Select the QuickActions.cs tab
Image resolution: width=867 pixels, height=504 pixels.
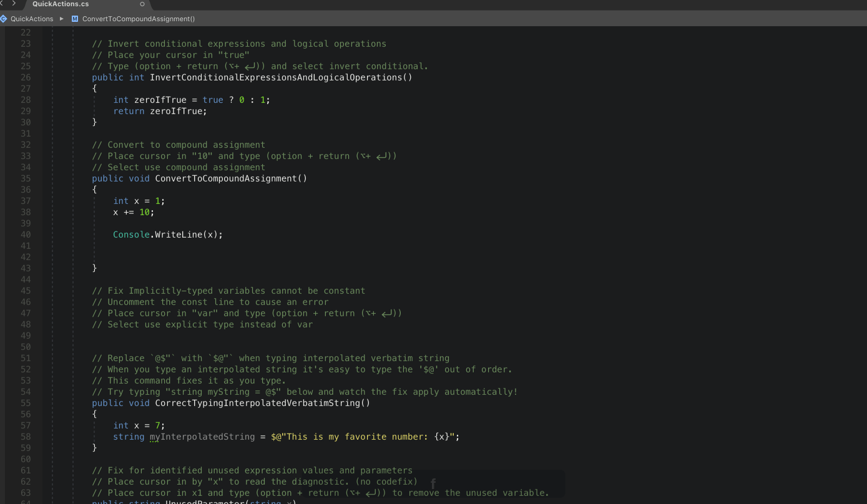coord(61,4)
